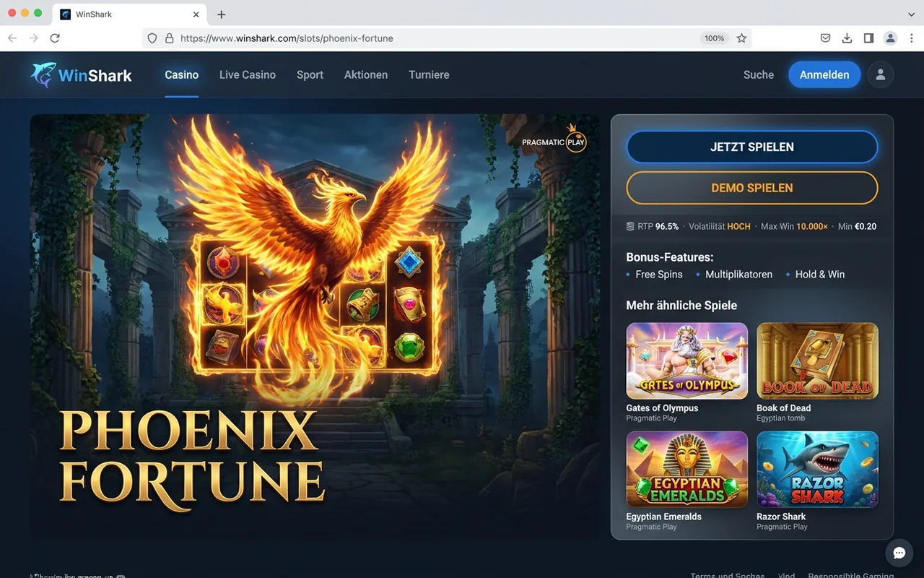924x578 pixels.
Task: Open the Egyptian Emeralds game thumbnail
Action: [687, 470]
